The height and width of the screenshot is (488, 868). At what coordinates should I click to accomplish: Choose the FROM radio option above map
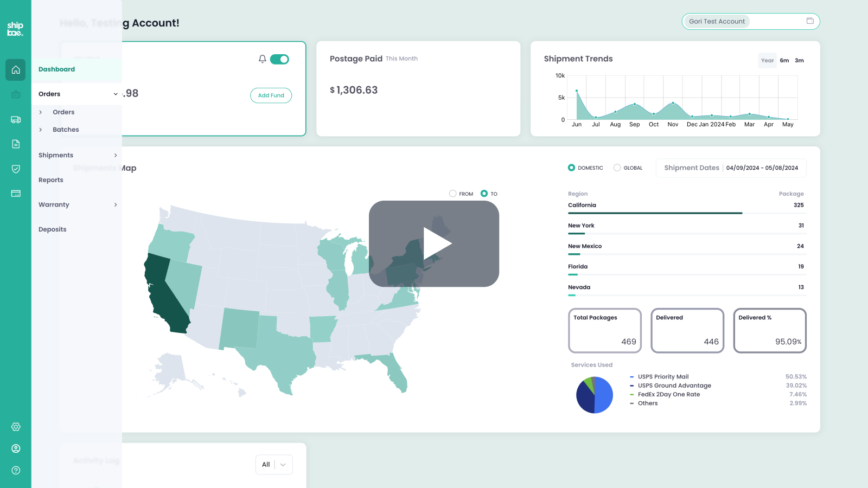(x=453, y=194)
